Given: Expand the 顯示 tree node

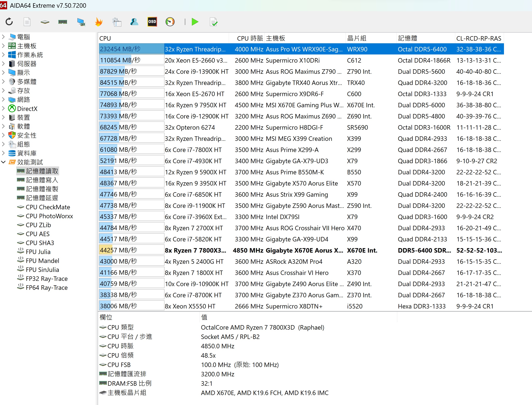Looking at the screenshot, I should [3, 73].
